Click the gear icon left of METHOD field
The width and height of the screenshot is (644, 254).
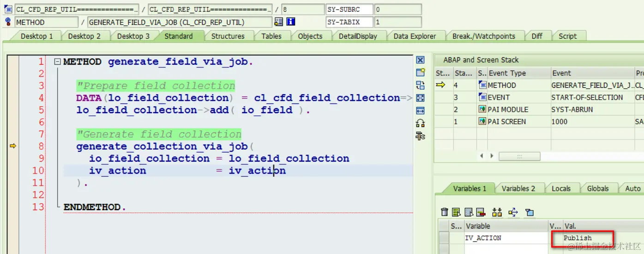[x=8, y=22]
